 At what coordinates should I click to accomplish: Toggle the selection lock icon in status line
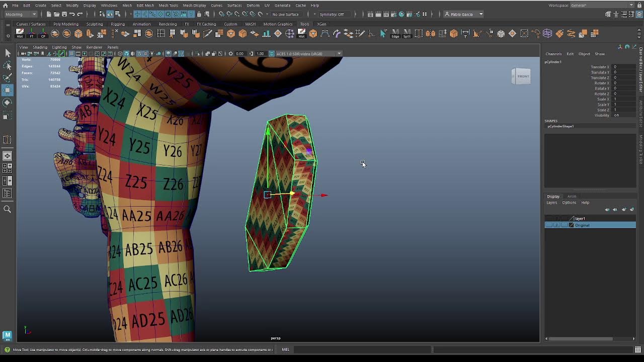pos(199,14)
